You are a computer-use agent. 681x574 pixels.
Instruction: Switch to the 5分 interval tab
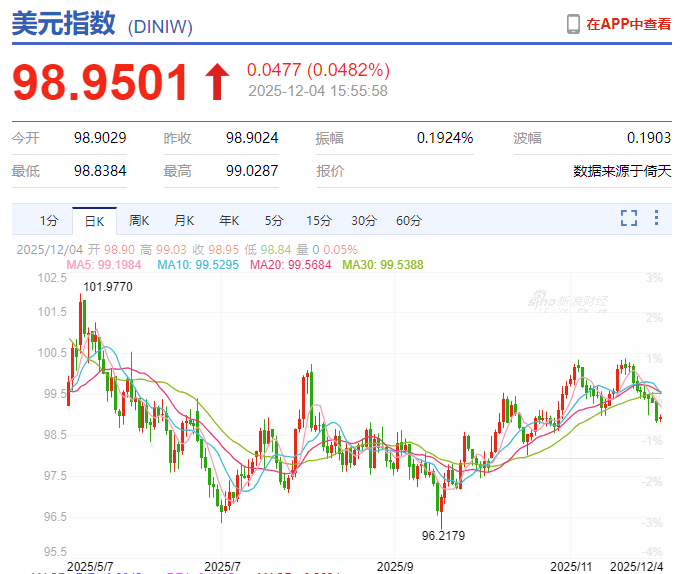tap(274, 220)
